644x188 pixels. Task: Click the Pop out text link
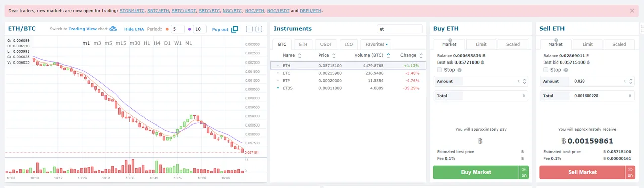coord(220,29)
